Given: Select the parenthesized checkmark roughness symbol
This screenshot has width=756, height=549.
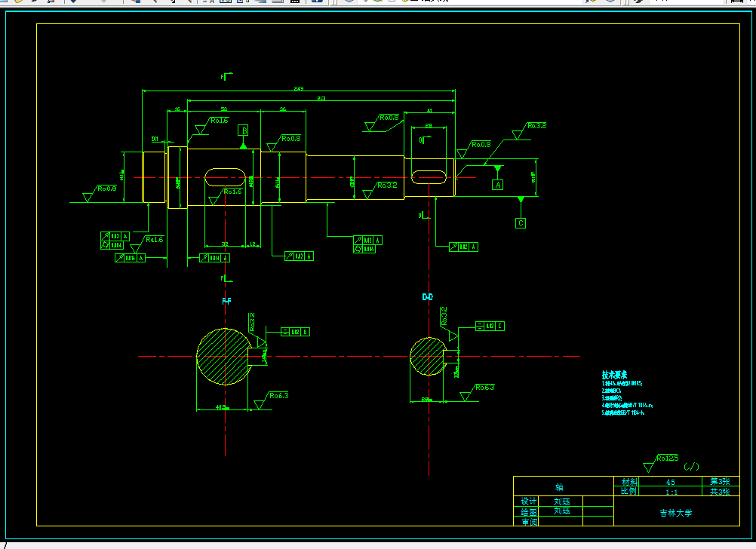Looking at the screenshot, I should (x=691, y=467).
